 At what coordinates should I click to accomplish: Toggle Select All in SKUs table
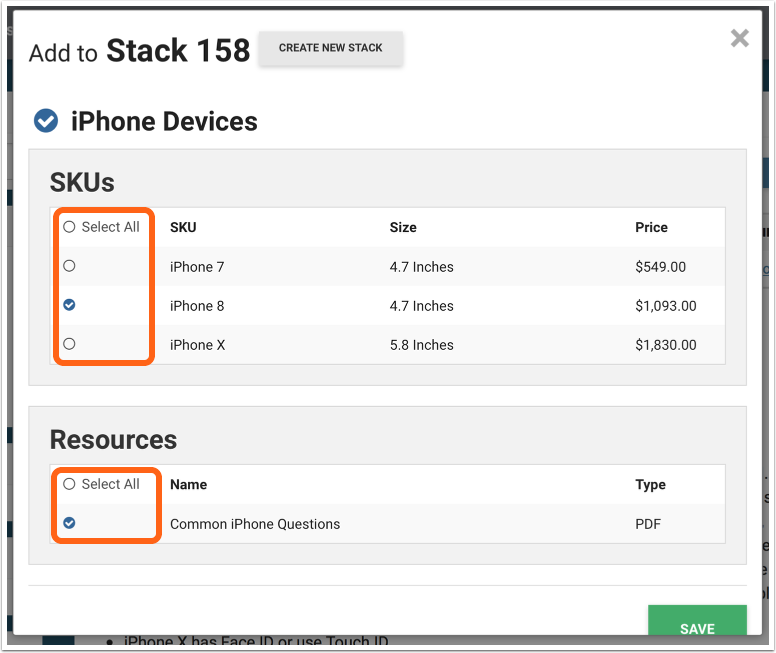(69, 227)
